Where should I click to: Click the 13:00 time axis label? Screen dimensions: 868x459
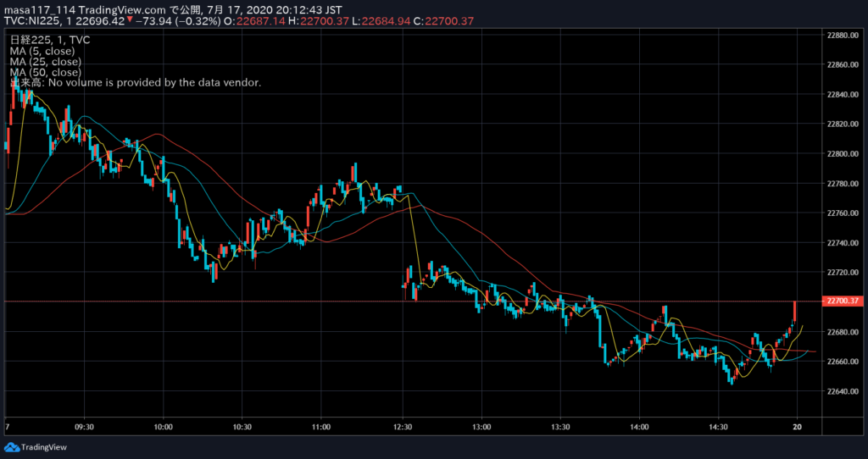(x=481, y=427)
